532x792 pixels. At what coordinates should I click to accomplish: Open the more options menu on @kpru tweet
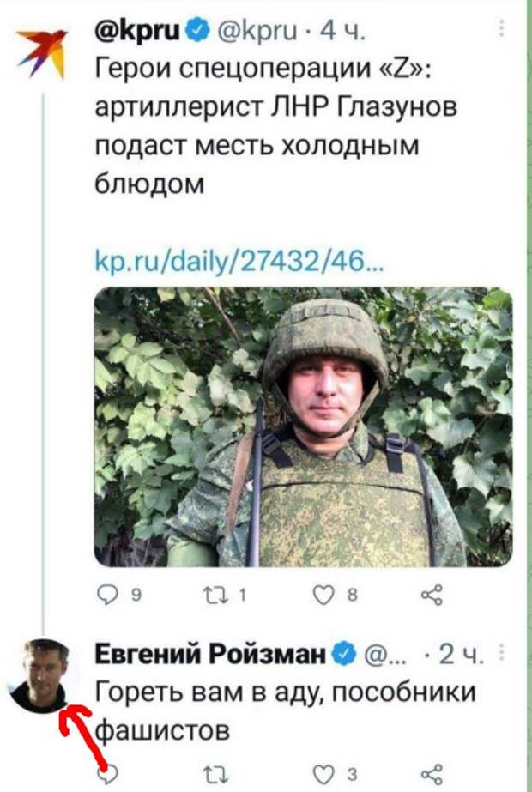pos(502,32)
